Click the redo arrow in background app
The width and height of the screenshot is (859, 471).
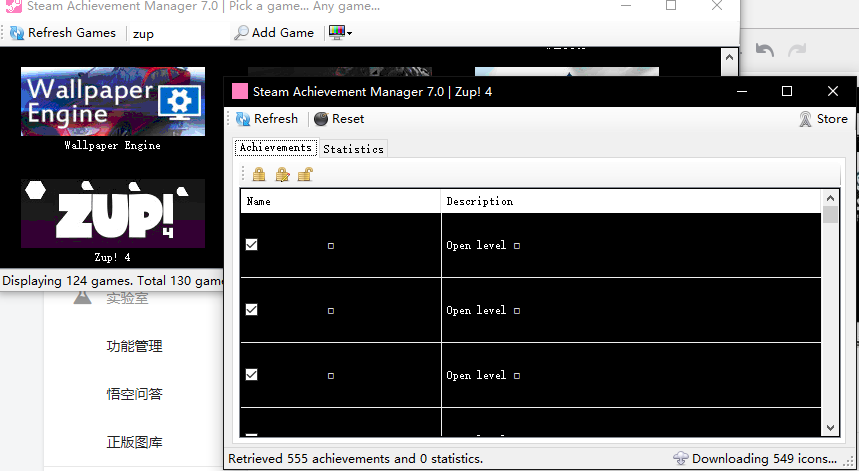(x=797, y=50)
